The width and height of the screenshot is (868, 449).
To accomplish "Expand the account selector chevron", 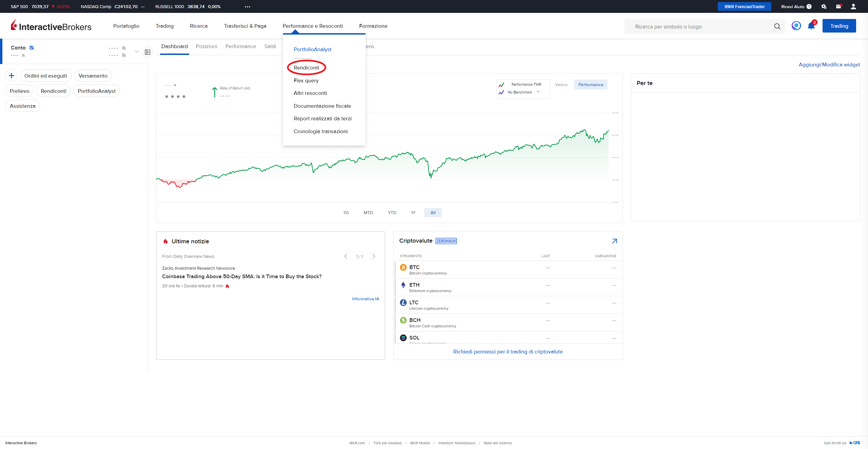I will pos(137,52).
